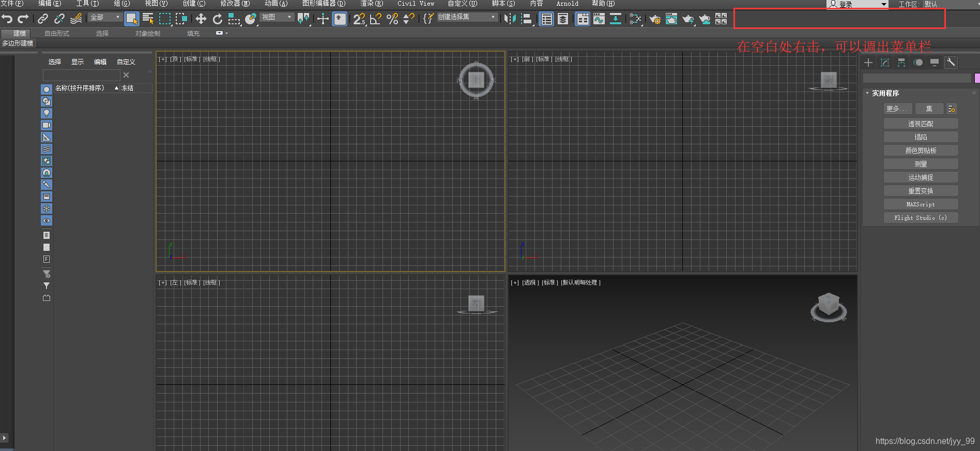Image resolution: width=980 pixels, height=451 pixels.
Task: Activate Bind to Space Warp tool
Action: point(76,19)
